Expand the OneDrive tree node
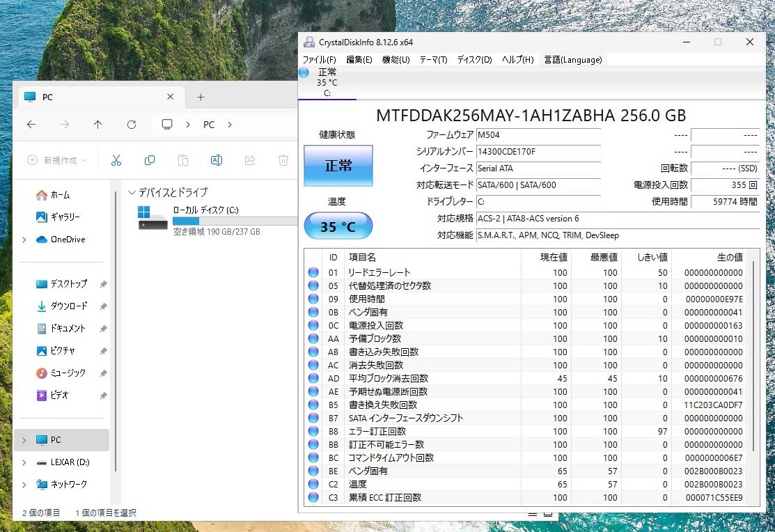775x532 pixels. pos(24,240)
